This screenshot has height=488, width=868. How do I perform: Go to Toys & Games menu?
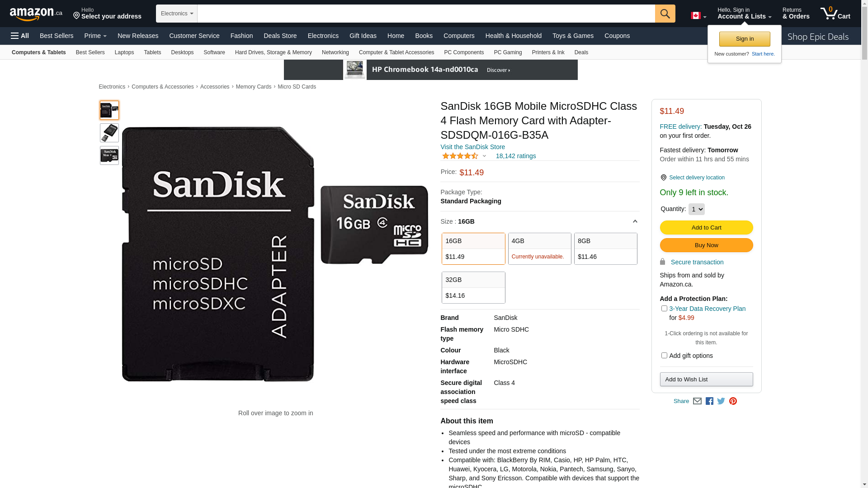(573, 36)
